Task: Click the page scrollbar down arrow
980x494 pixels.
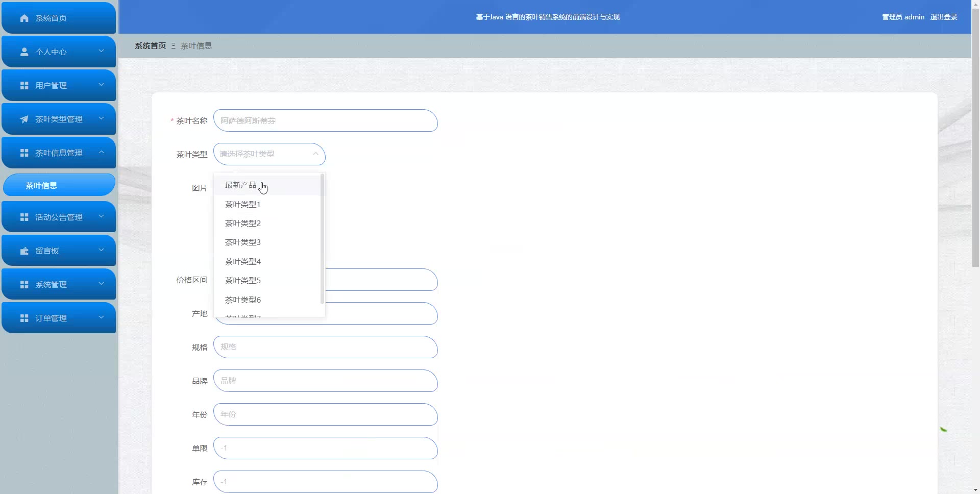Action: (x=975, y=490)
